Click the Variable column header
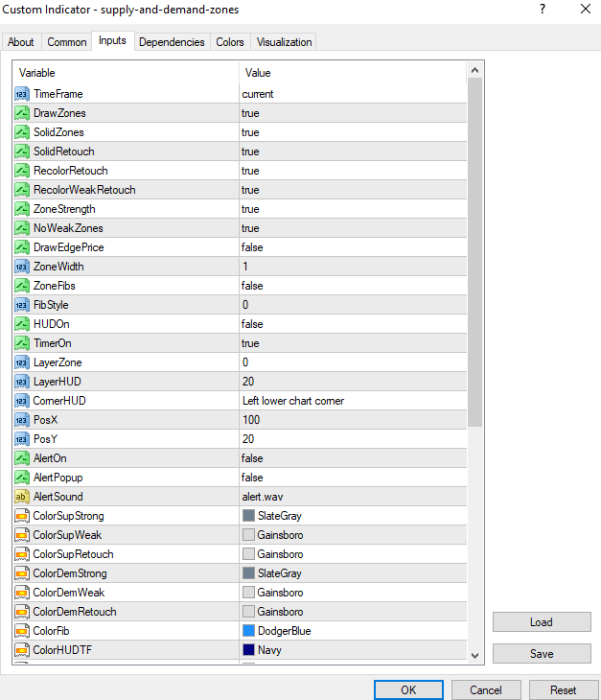Screen dimensions: 601x700 [x=37, y=73]
